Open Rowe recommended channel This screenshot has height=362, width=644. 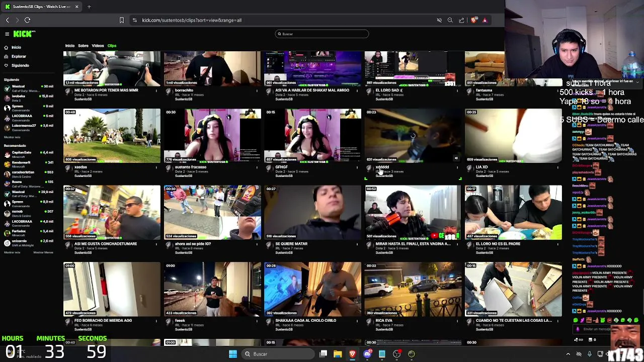coord(29,184)
